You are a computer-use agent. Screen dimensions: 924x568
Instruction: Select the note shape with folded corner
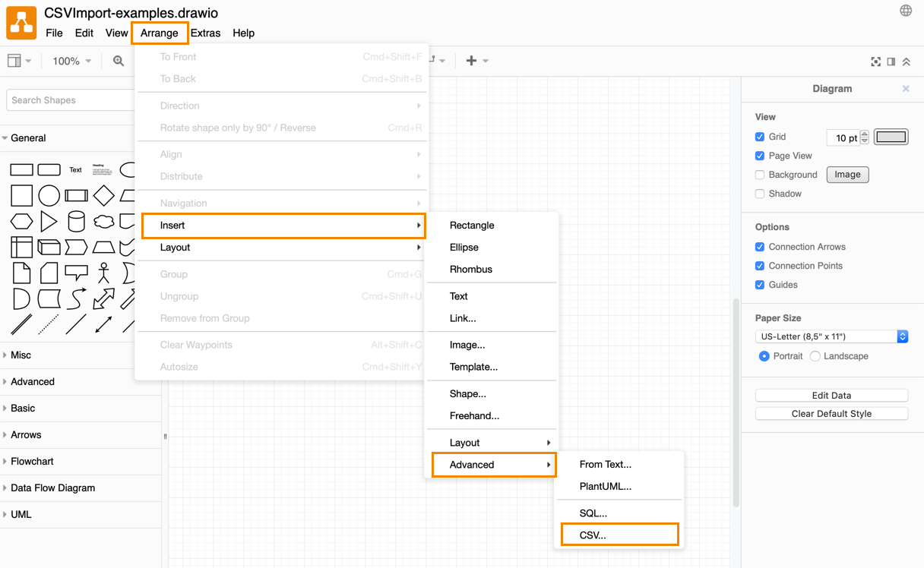point(21,273)
